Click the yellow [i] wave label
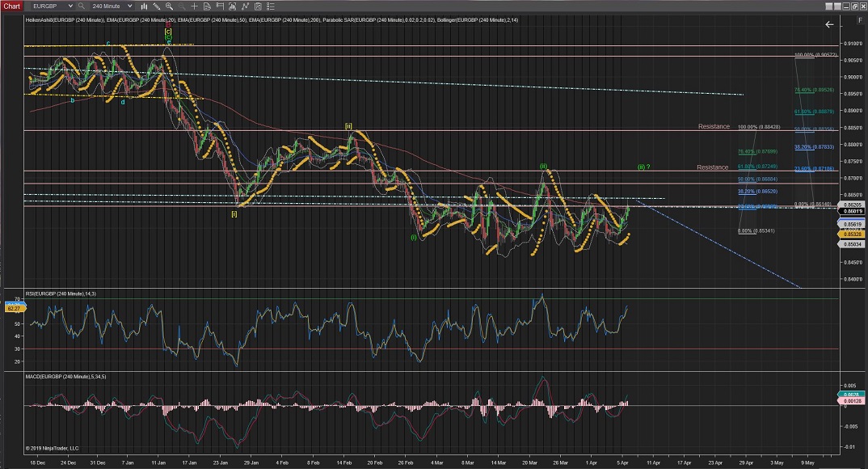The width and height of the screenshot is (868, 469). click(234, 213)
